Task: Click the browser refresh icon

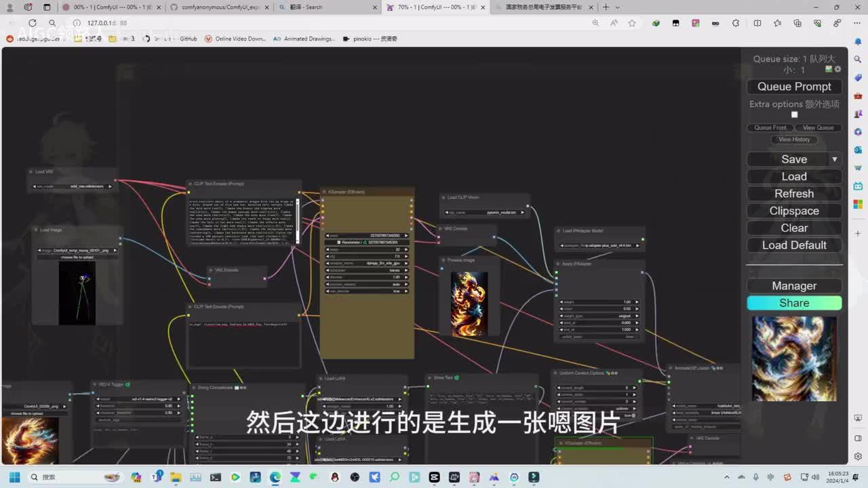Action: (33, 23)
